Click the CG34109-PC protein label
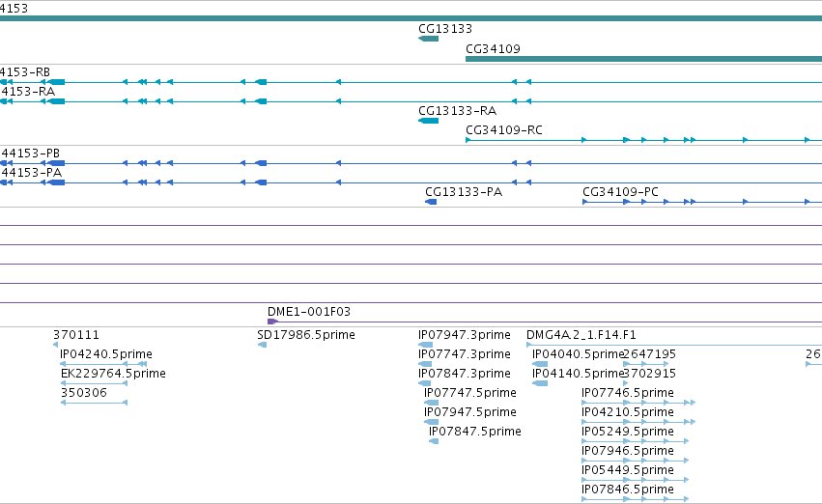This screenshot has height=504, width=822. coord(620,192)
